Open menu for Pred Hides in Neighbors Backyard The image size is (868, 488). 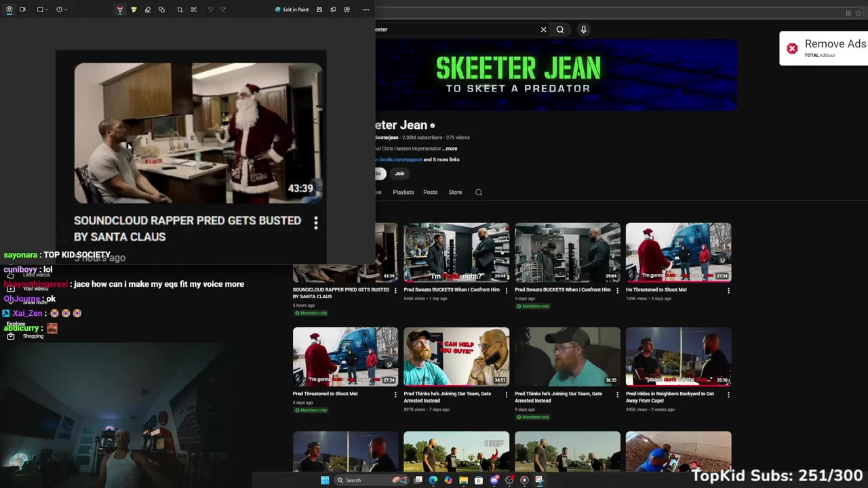728,394
